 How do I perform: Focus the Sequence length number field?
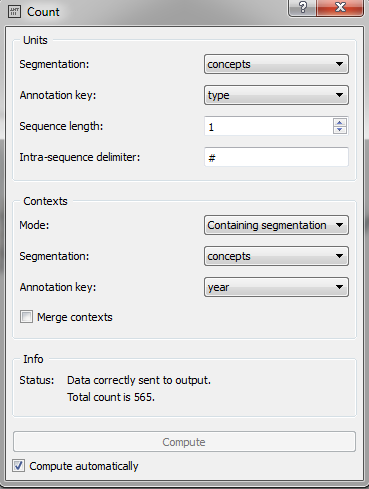click(268, 126)
